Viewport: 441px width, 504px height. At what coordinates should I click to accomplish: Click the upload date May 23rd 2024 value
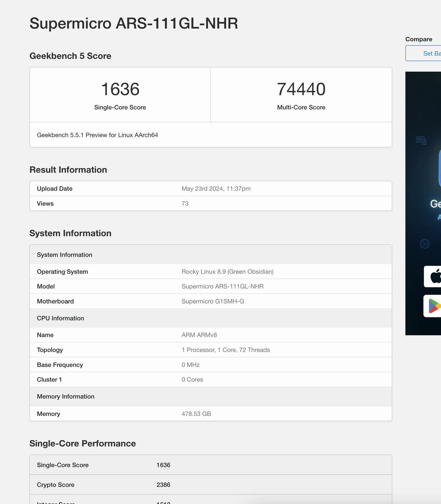click(216, 189)
